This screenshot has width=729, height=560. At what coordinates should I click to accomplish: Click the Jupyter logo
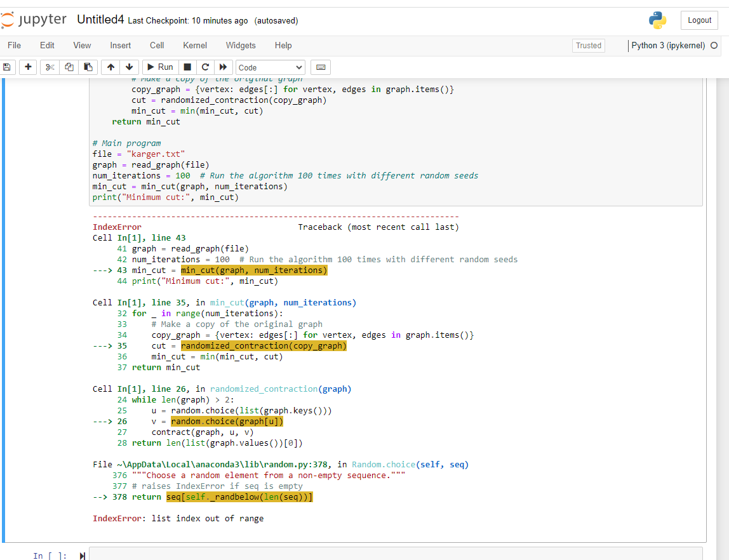pos(34,20)
